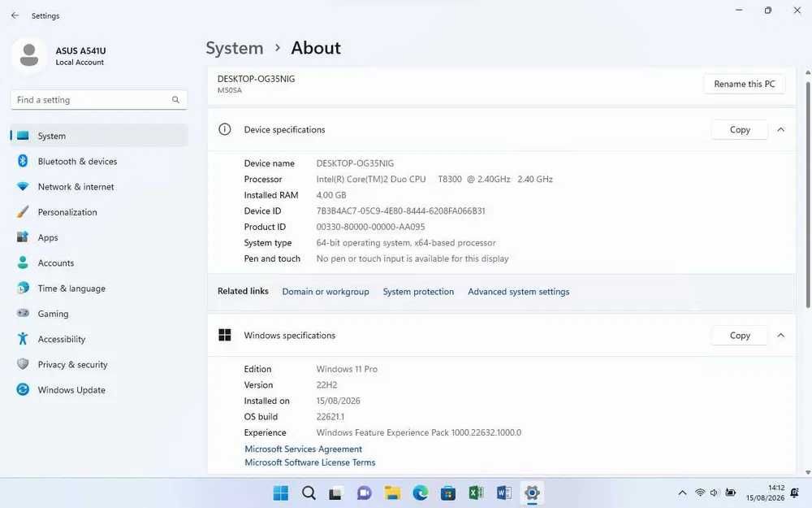Launch Word from the taskbar
Screen dimensions: 812x508
pyautogui.click(x=504, y=493)
